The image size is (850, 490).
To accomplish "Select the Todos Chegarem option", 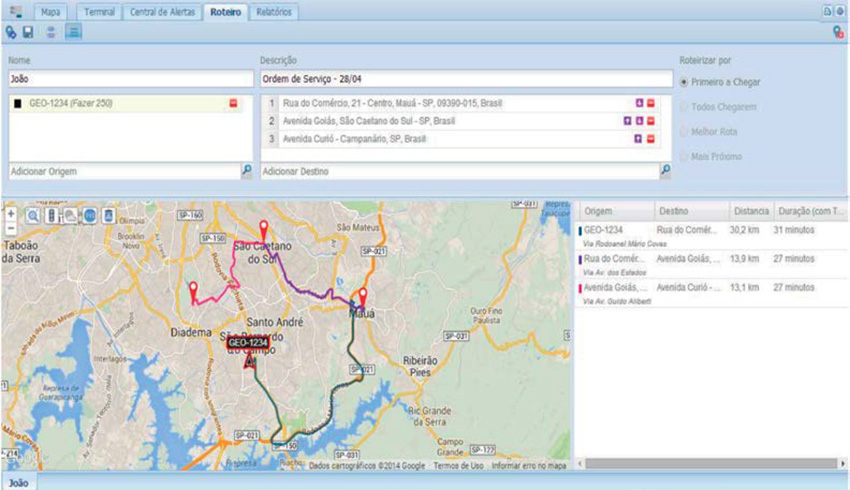I will (x=684, y=107).
